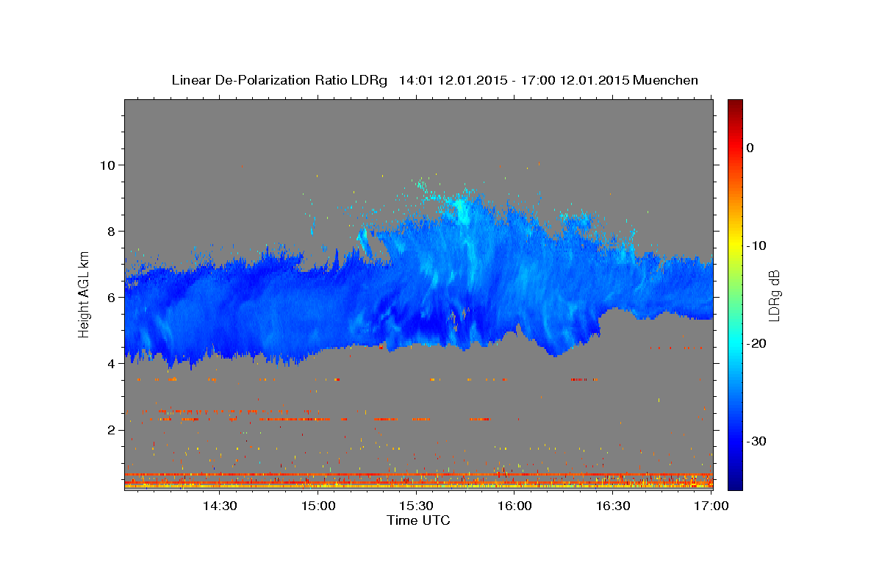Click the 15:30 time tick label

pyautogui.click(x=416, y=506)
